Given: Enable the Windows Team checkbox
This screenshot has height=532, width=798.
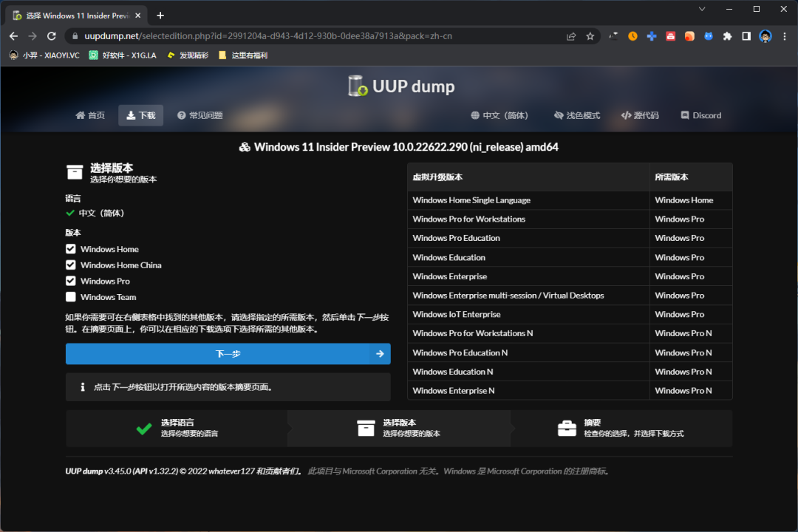Looking at the screenshot, I should point(71,297).
